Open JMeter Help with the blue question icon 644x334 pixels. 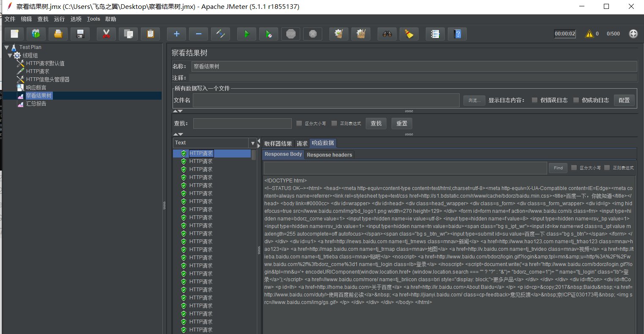tap(457, 34)
